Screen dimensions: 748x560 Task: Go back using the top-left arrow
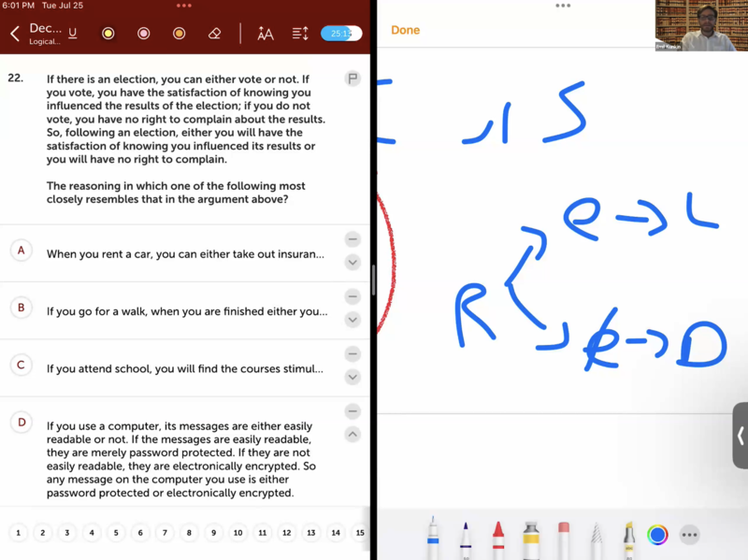(14, 34)
